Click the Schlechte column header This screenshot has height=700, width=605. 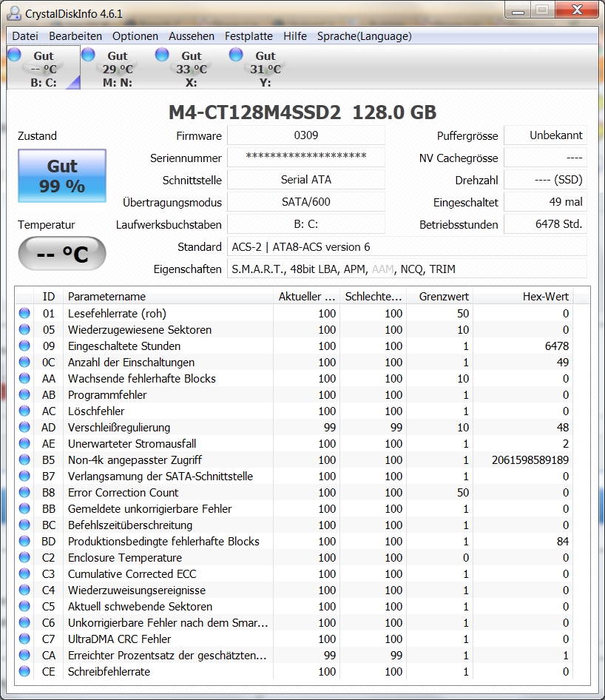pos(373,297)
